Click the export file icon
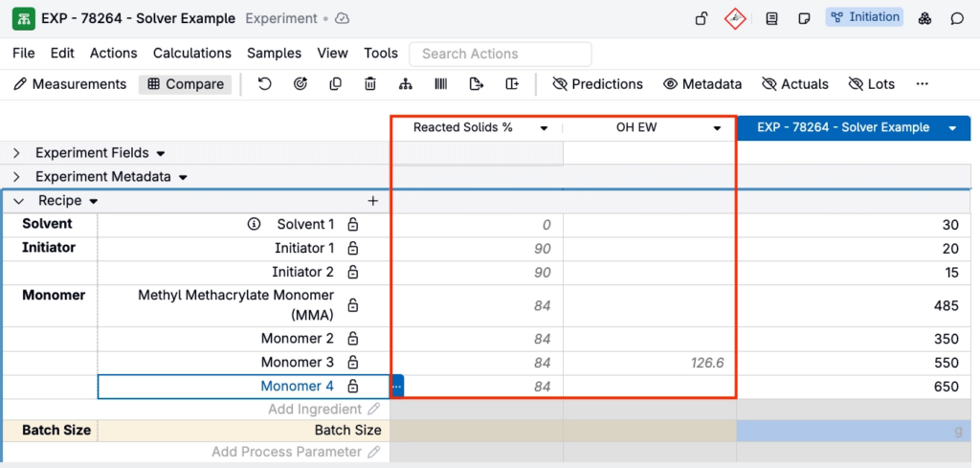This screenshot has width=980, height=468. click(x=477, y=83)
